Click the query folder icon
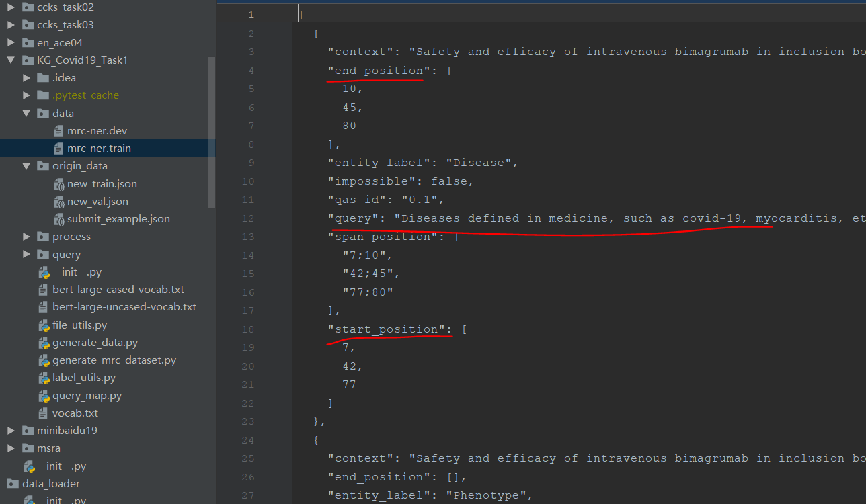The width and height of the screenshot is (866, 504). pyautogui.click(x=43, y=254)
